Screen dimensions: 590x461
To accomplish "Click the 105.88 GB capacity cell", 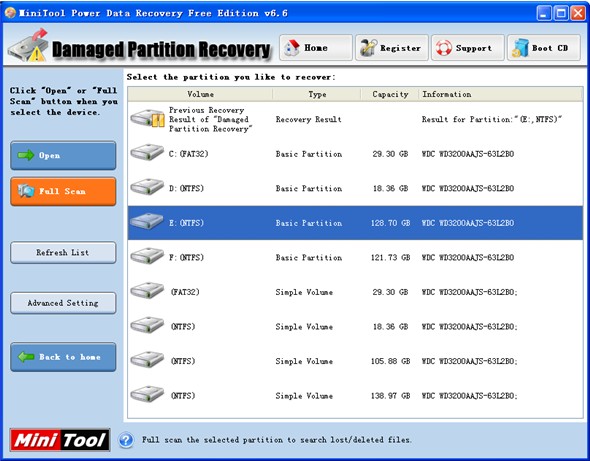I will [x=390, y=361].
